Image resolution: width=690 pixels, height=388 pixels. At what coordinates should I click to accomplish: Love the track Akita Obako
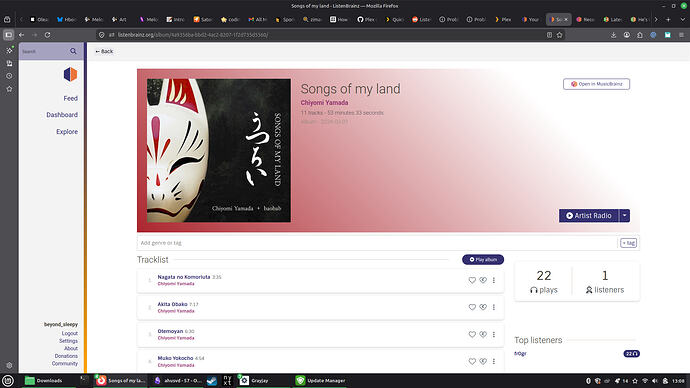click(x=472, y=307)
